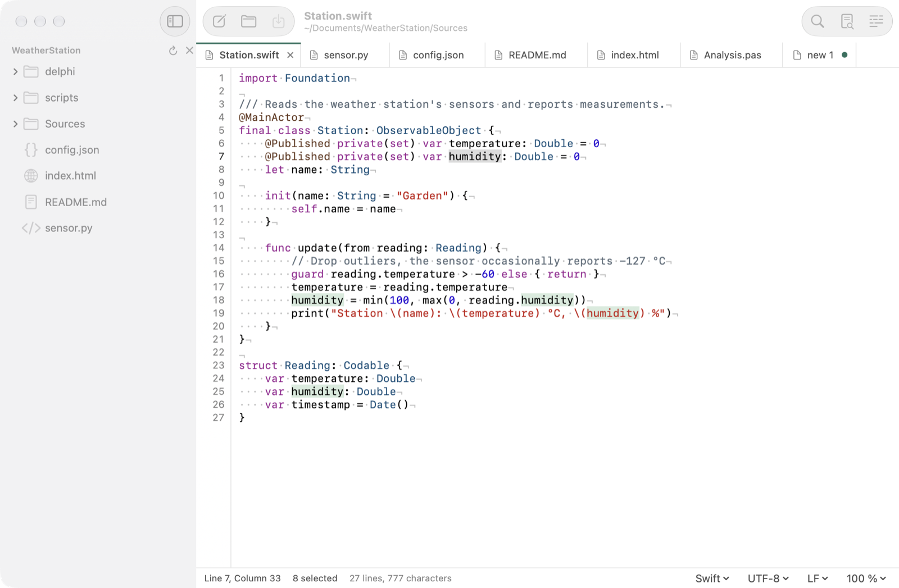Expand the delphi folder
The image size is (899, 588).
click(15, 71)
